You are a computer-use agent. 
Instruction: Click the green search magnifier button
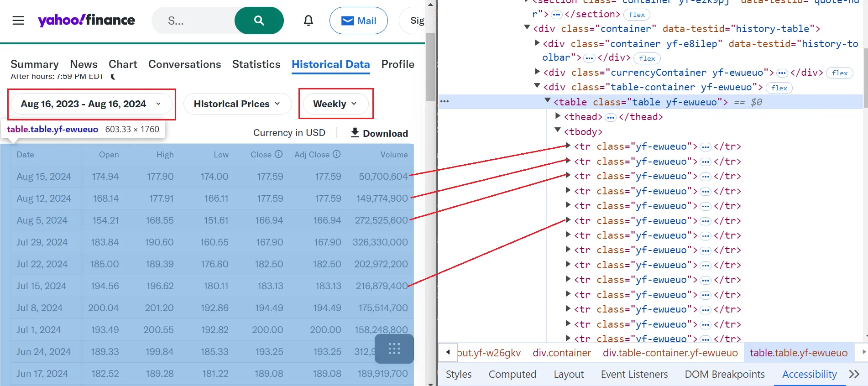(259, 21)
